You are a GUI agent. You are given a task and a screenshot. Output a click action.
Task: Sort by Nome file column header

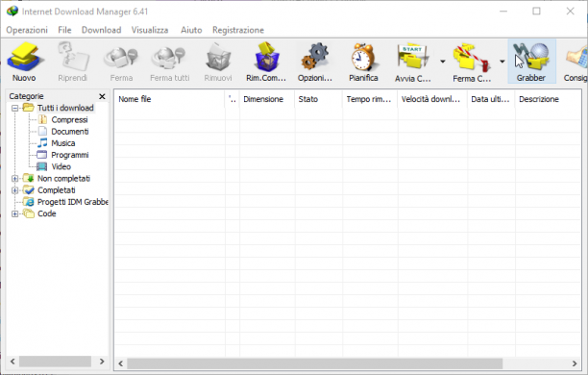click(x=169, y=99)
